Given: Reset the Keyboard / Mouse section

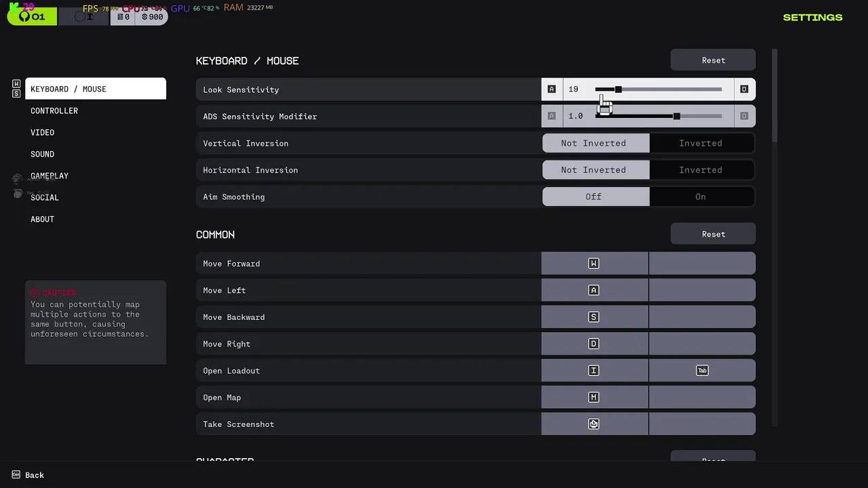Looking at the screenshot, I should (713, 60).
